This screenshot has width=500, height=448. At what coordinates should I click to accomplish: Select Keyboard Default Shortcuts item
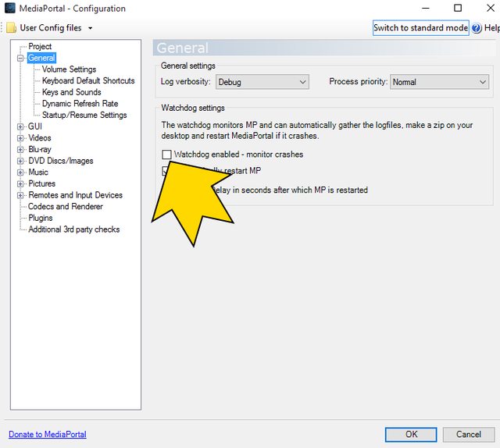click(x=87, y=80)
